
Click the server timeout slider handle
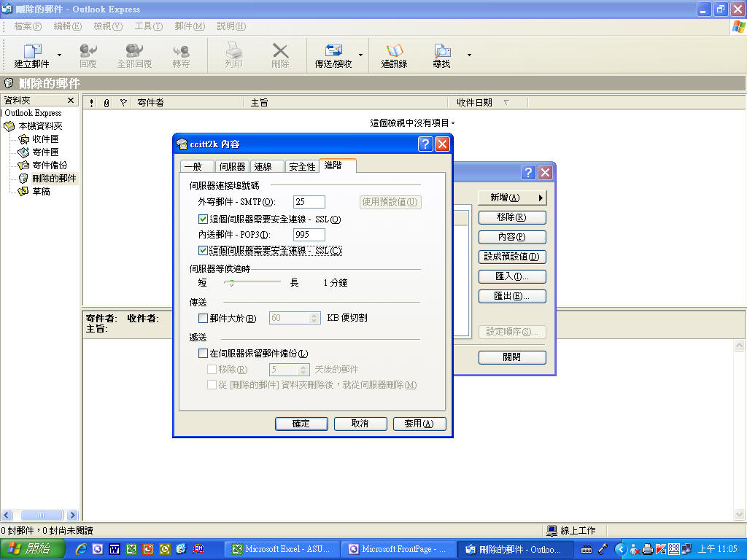[231, 283]
